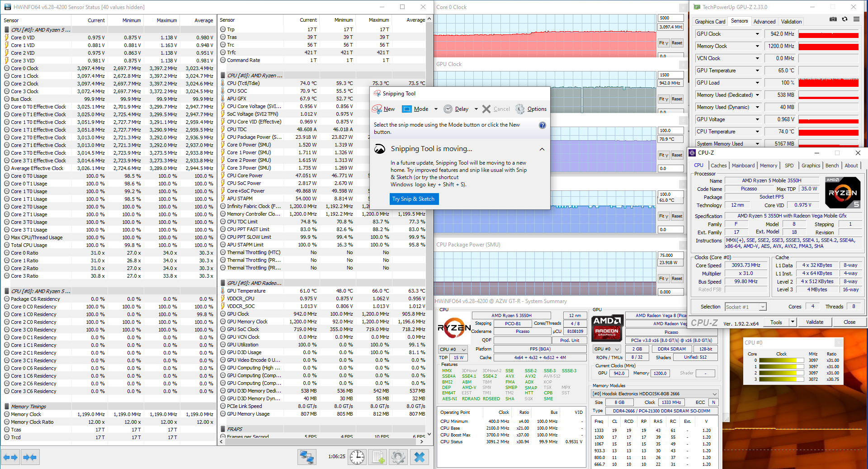
Task: Open HWiNFO remote network computers icon
Action: (x=307, y=457)
